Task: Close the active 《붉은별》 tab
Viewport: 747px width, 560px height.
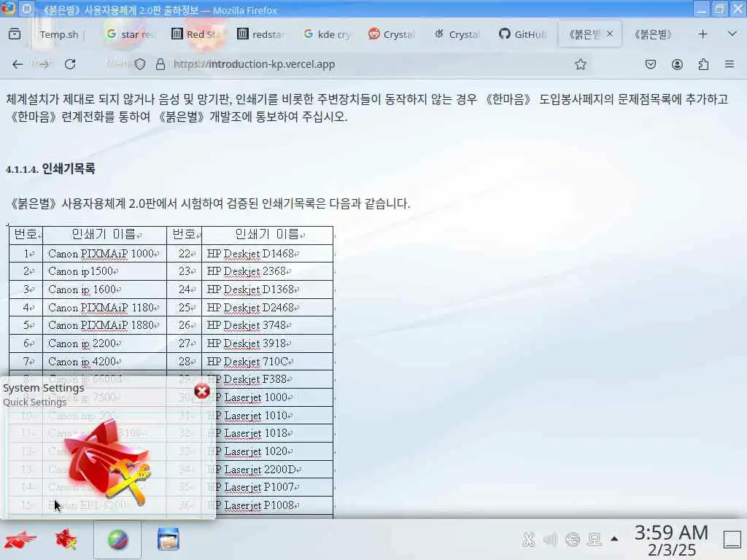Action: coord(610,34)
